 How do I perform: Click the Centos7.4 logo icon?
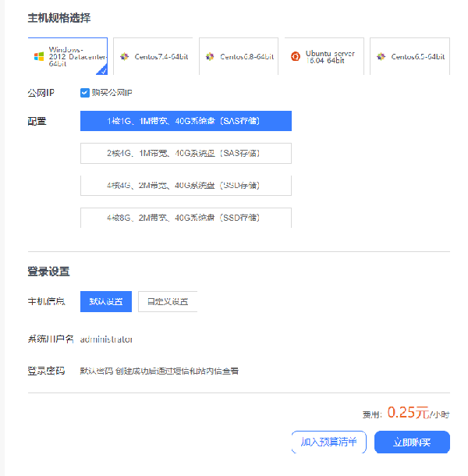coord(125,56)
